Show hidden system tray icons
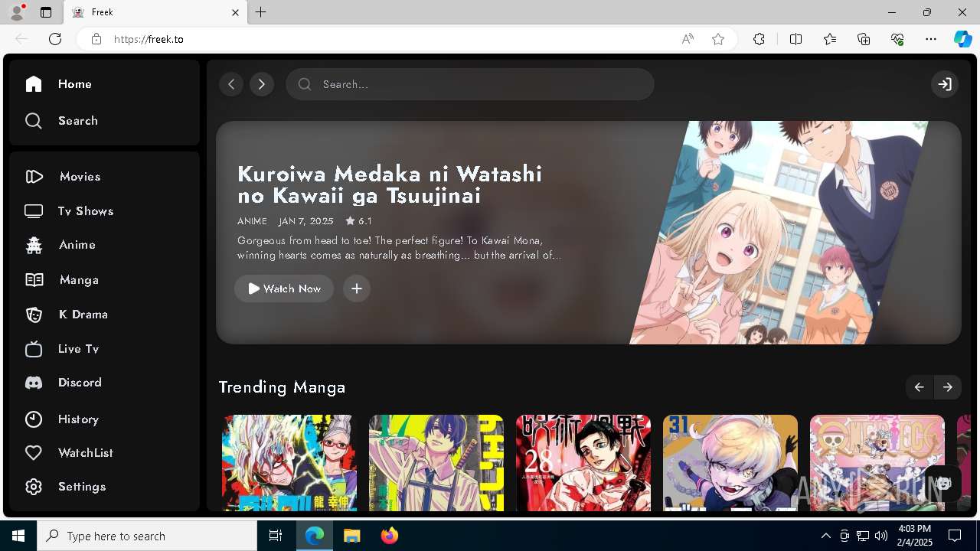The image size is (980, 551). coord(826,536)
